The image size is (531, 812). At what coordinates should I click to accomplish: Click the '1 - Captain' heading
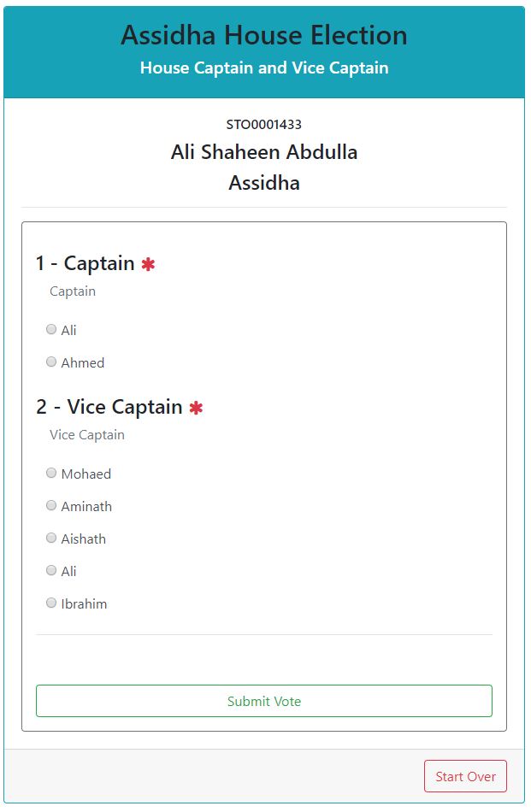pyautogui.click(x=86, y=263)
